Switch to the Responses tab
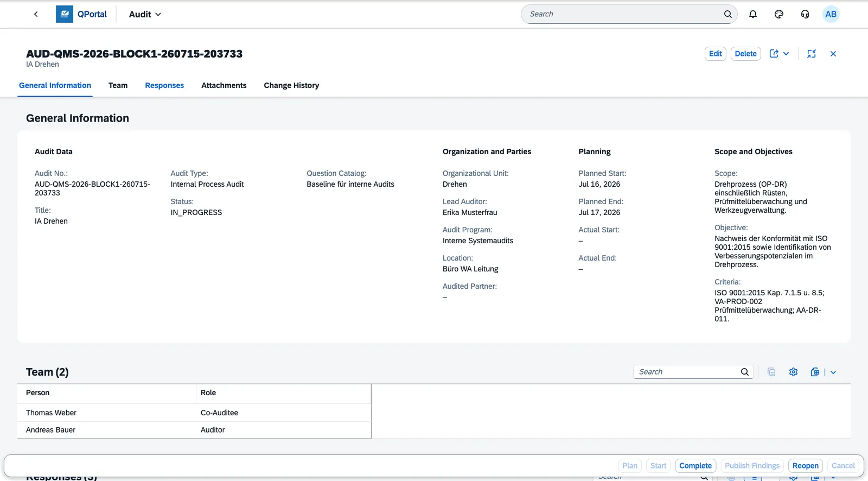 pos(164,85)
